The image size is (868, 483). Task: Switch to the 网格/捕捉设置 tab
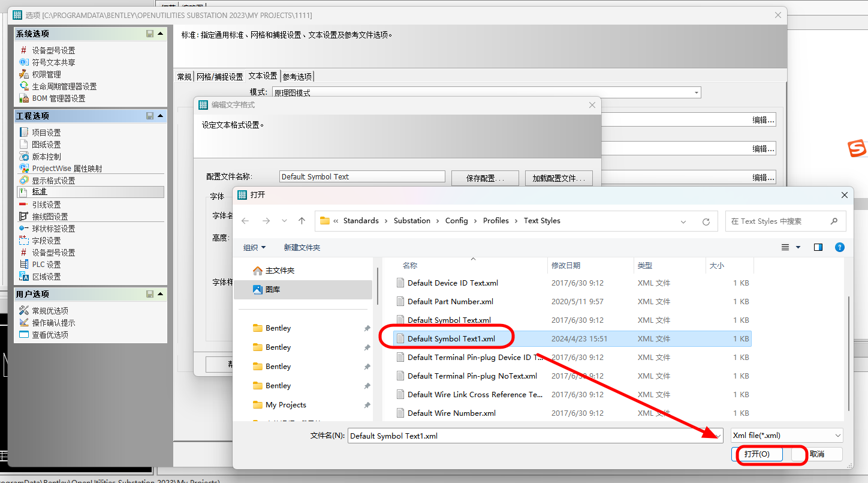[220, 76]
